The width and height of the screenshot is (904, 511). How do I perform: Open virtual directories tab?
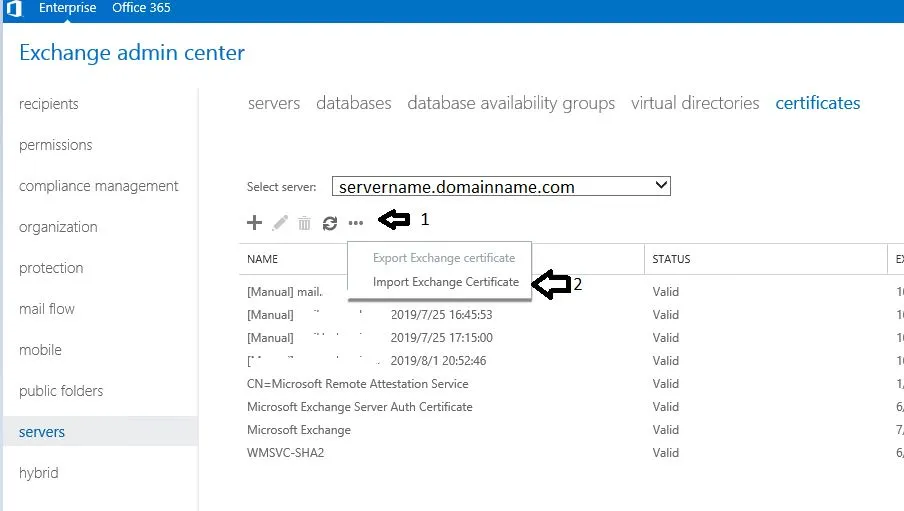coord(695,103)
